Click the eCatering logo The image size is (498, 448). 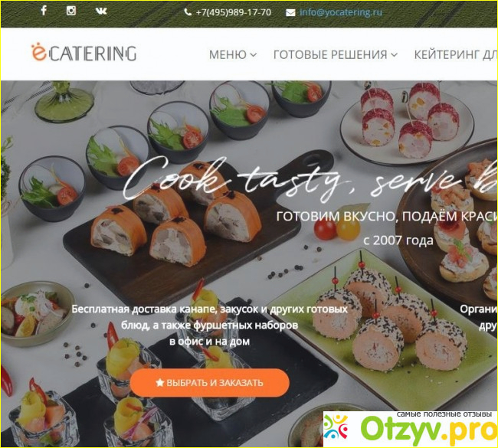84,52
